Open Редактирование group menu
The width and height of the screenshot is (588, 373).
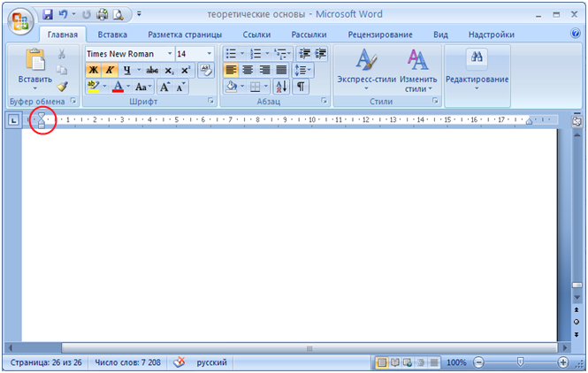coord(477,70)
